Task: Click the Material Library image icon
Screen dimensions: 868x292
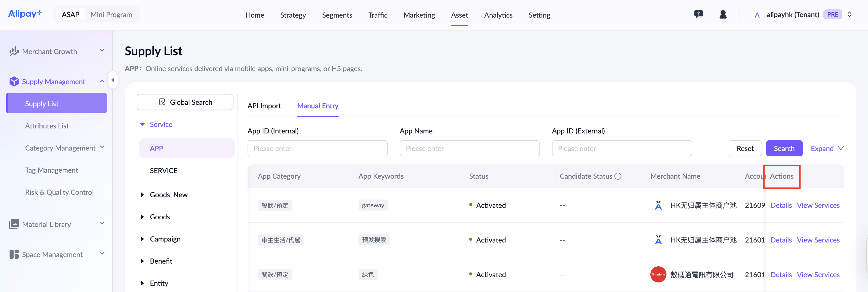Action: (x=14, y=224)
